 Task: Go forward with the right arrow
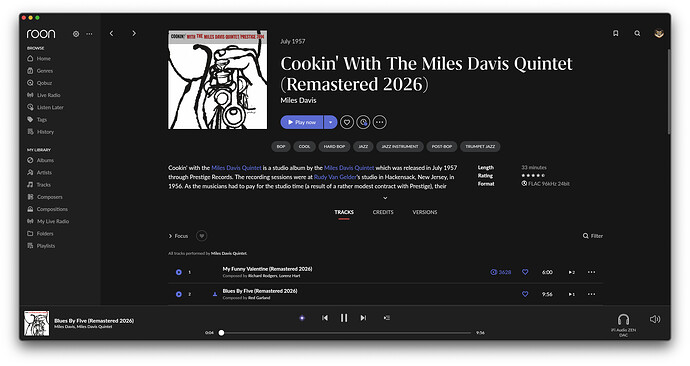(x=134, y=33)
